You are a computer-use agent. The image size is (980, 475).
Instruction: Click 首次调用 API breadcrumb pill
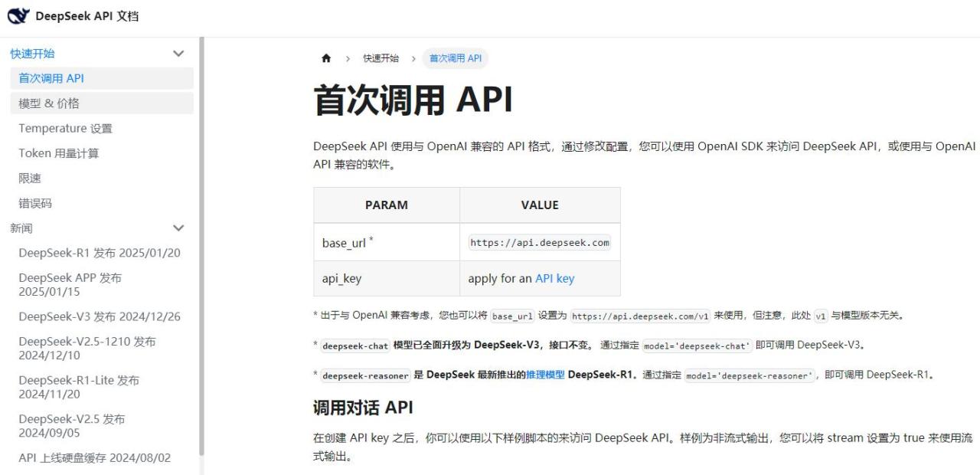click(x=456, y=59)
